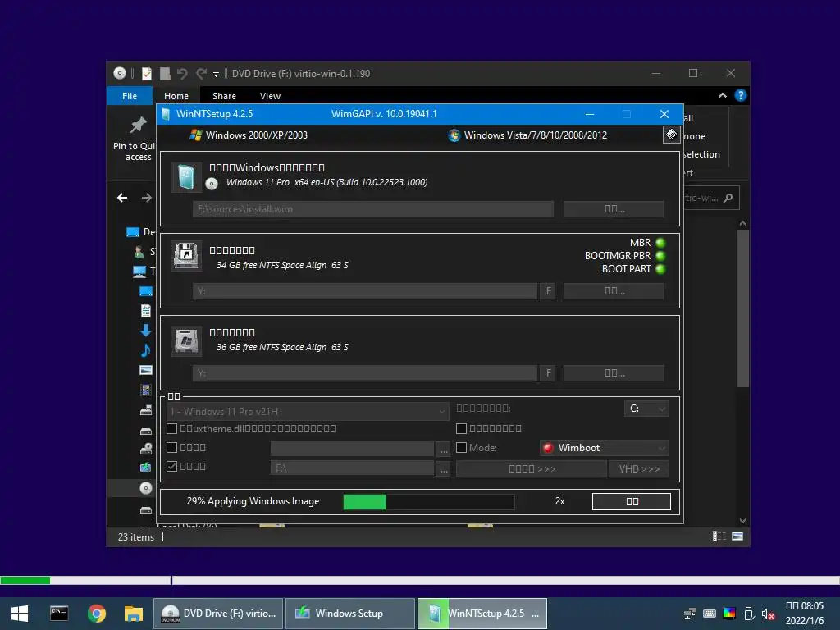Select the Pictures icon in Explorer sidebar
This screenshot has width=840, height=630.
pos(146,370)
